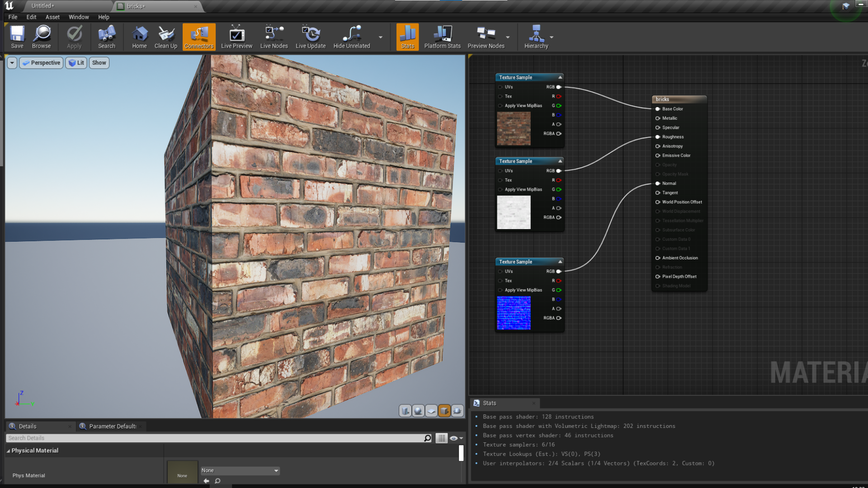Toggle Connectors display off
The height and width of the screenshot is (488, 868).
(x=199, y=37)
